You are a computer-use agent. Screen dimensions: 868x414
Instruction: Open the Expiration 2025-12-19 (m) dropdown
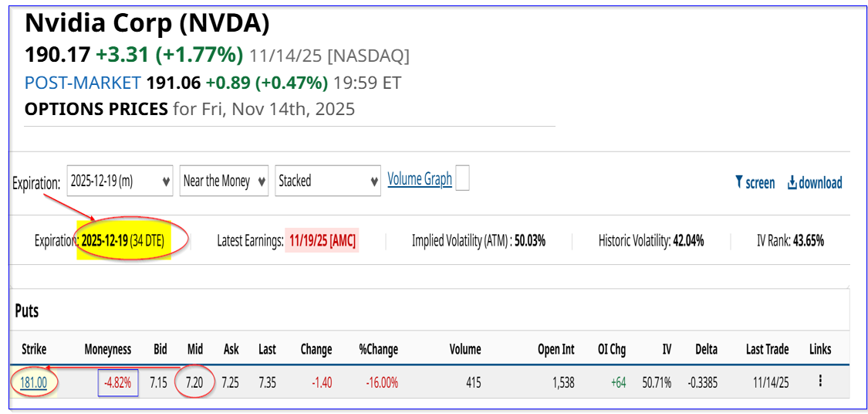(x=120, y=181)
